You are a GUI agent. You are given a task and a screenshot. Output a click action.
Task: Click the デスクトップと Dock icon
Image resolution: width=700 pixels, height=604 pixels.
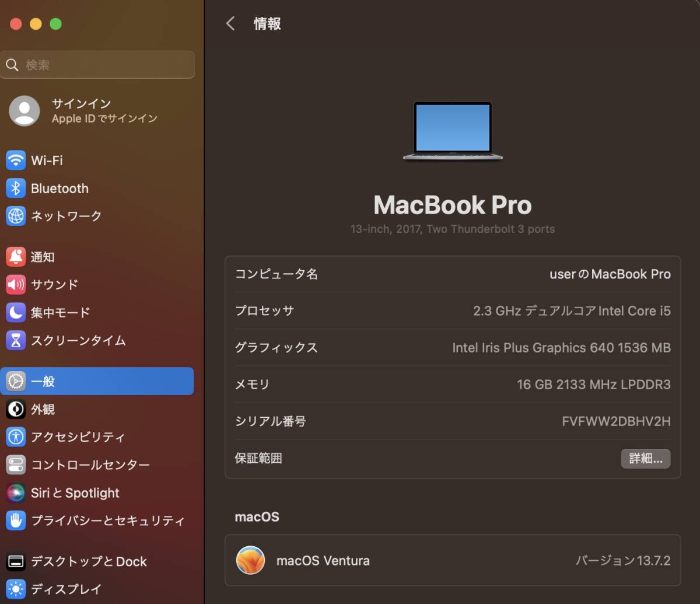[x=16, y=561]
